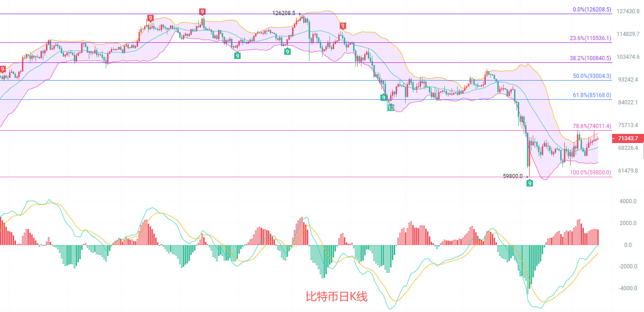Click green 9 marker below the 59800.0 low

point(530,183)
